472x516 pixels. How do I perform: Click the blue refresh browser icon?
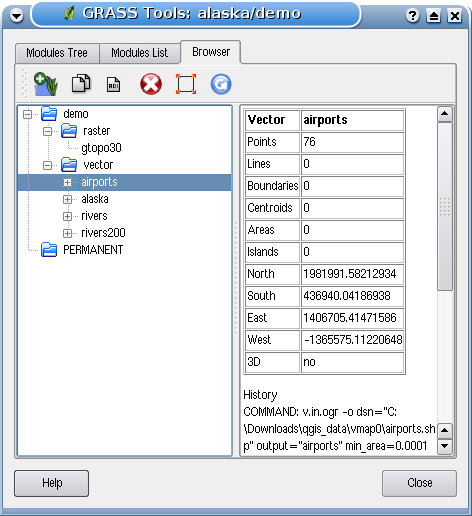click(x=221, y=84)
